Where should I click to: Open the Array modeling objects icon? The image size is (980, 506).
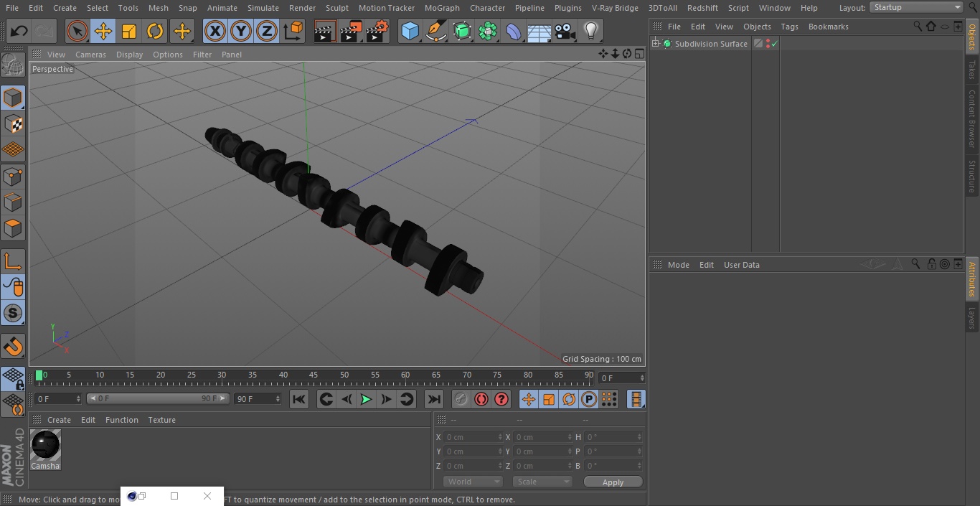coord(488,32)
